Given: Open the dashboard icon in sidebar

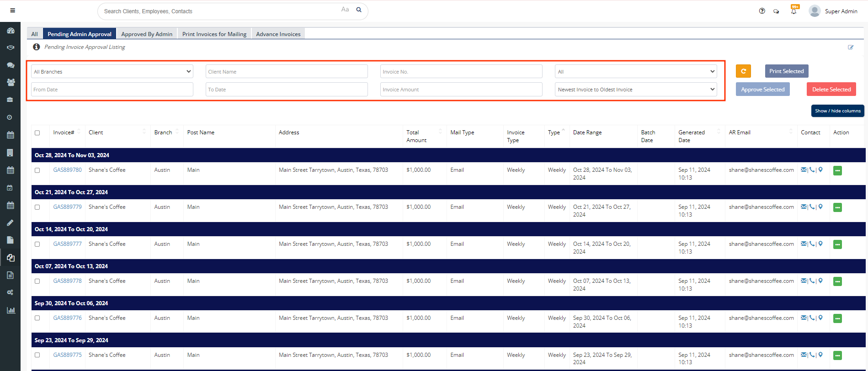Looking at the screenshot, I should pos(11,31).
